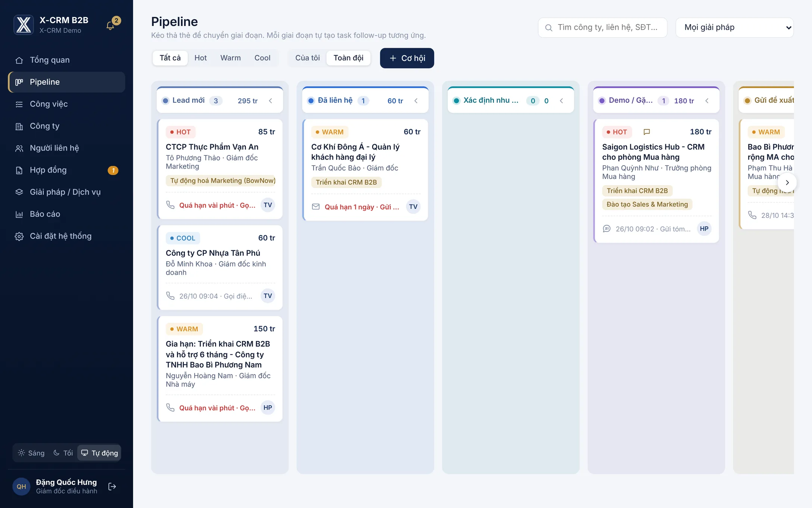Click phone icon on Nhựa Tân Phú card
The image size is (812, 508).
(x=170, y=296)
